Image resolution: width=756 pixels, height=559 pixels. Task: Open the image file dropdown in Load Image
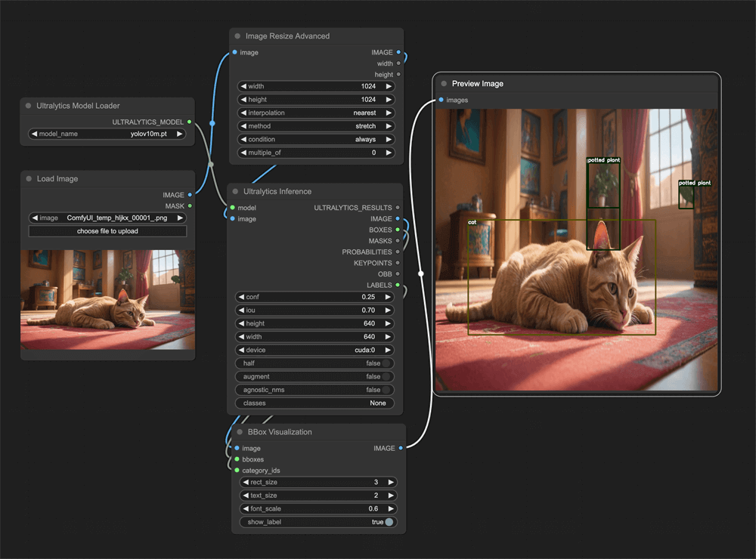click(x=107, y=218)
